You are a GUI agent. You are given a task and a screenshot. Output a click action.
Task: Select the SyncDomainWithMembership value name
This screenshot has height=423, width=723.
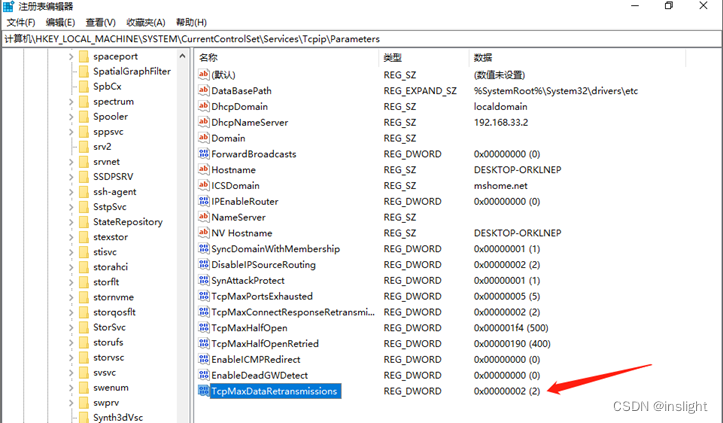pos(275,249)
